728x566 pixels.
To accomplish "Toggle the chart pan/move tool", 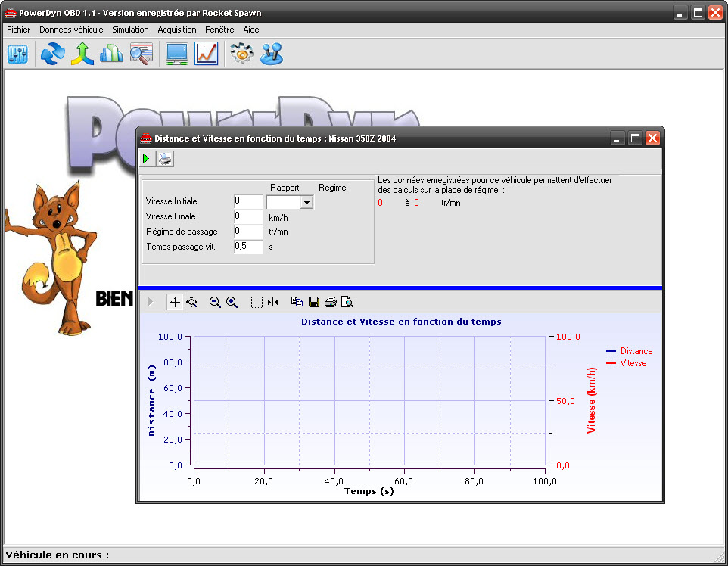I will point(175,302).
